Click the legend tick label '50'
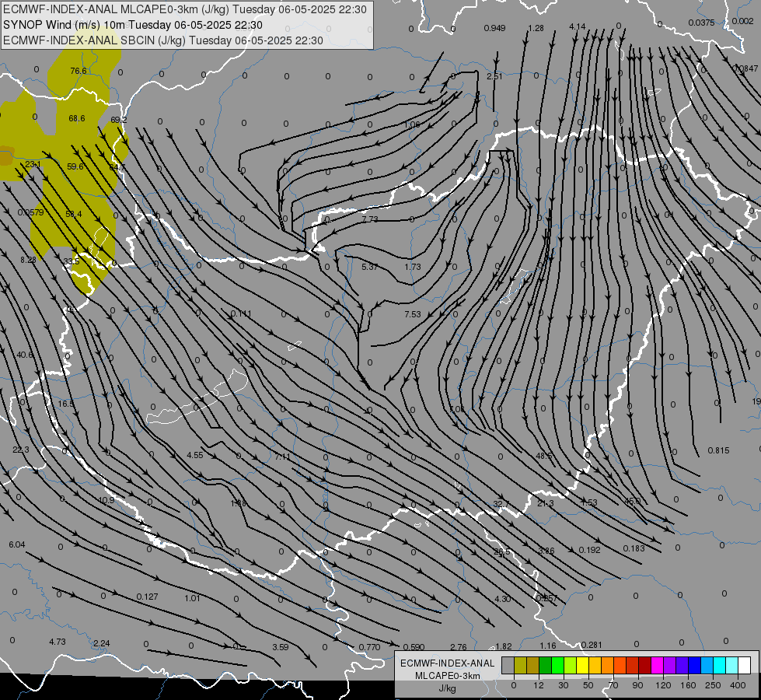This screenshot has height=700, width=761. [x=588, y=685]
